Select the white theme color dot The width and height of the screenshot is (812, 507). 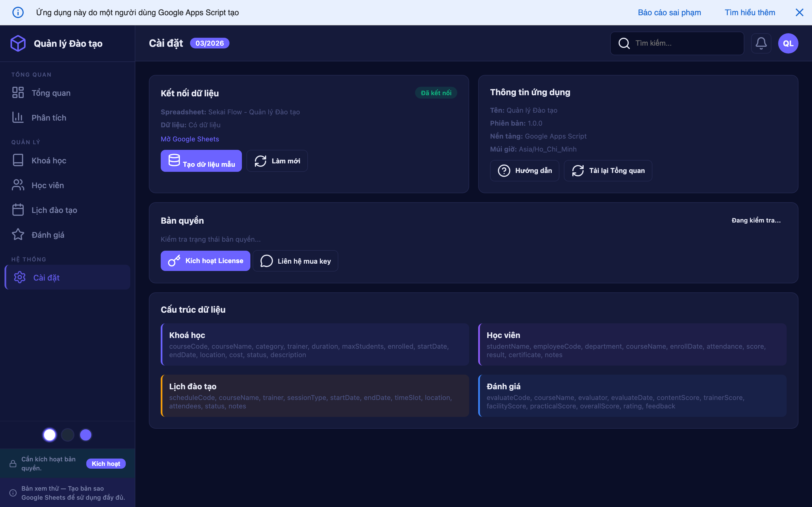point(50,435)
